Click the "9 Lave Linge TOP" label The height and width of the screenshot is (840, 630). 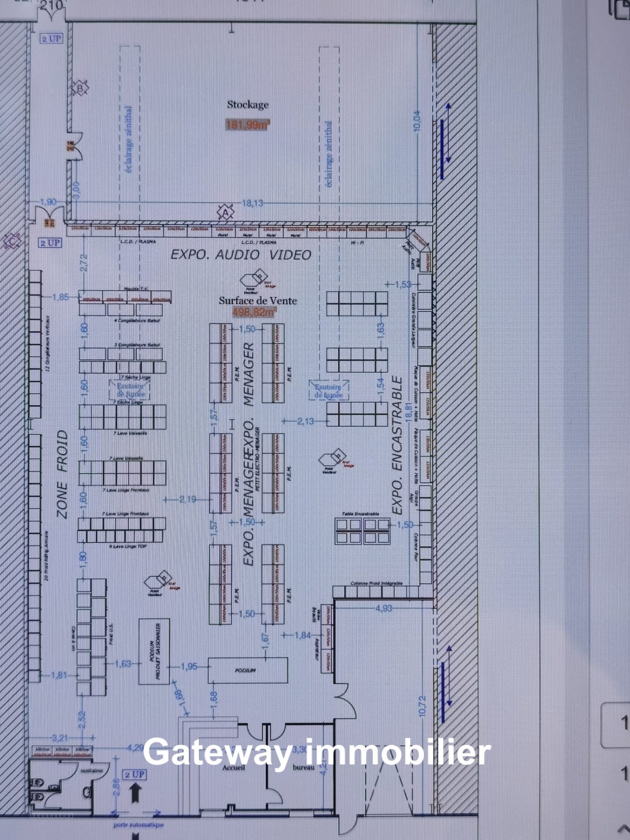point(128,546)
